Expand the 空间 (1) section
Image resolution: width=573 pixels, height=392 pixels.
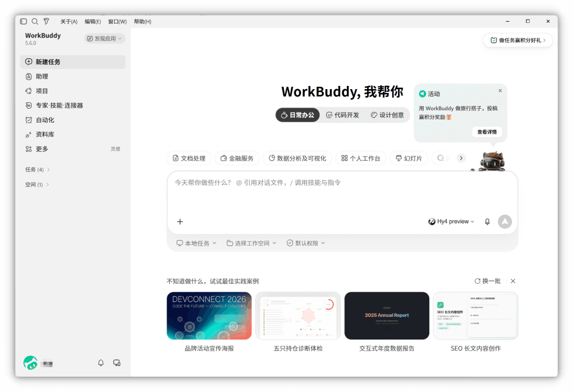[x=37, y=185]
